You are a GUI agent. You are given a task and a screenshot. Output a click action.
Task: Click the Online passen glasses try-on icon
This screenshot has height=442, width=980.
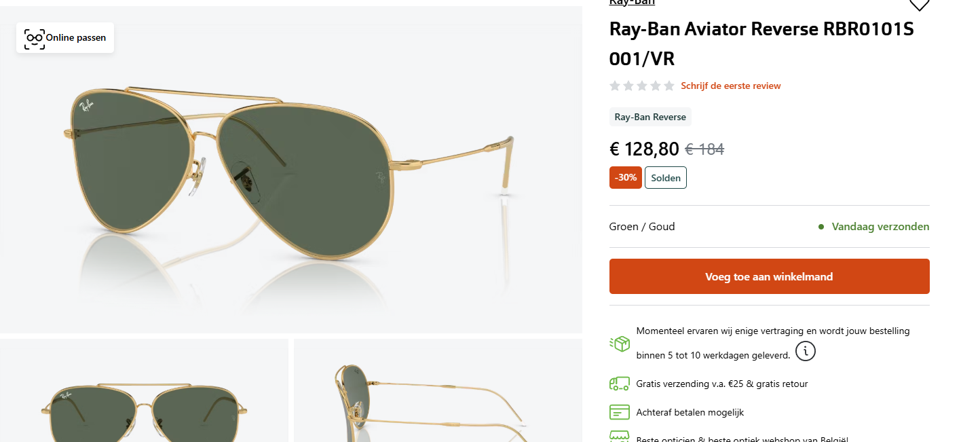click(x=33, y=38)
